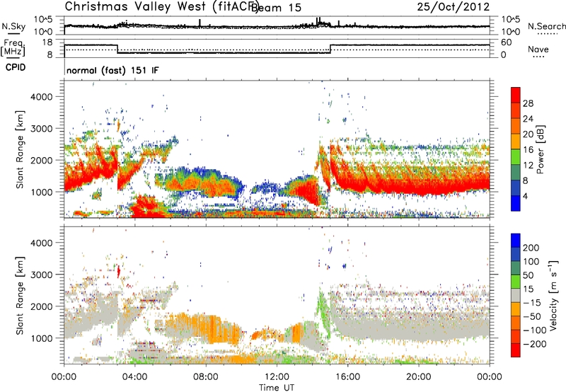Viewport: 566px width, 392px height.
Task: Click the '60' tick on Nave axis
Action: 507,42
